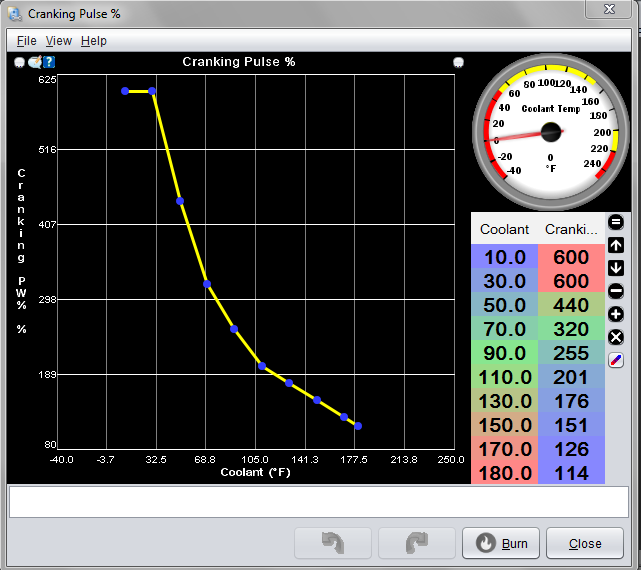Click the minus (decrease) table icon
Viewport: 641px width, 570px height.
pos(616,291)
